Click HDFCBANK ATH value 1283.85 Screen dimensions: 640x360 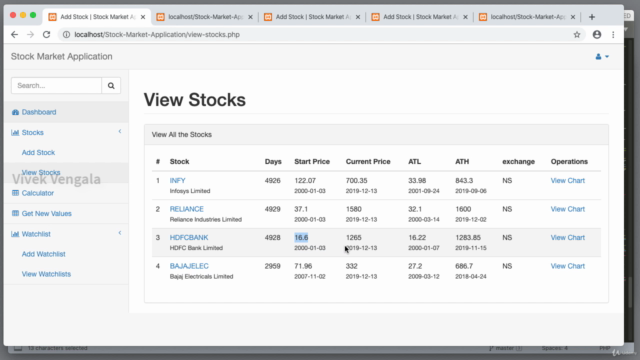[x=468, y=238]
